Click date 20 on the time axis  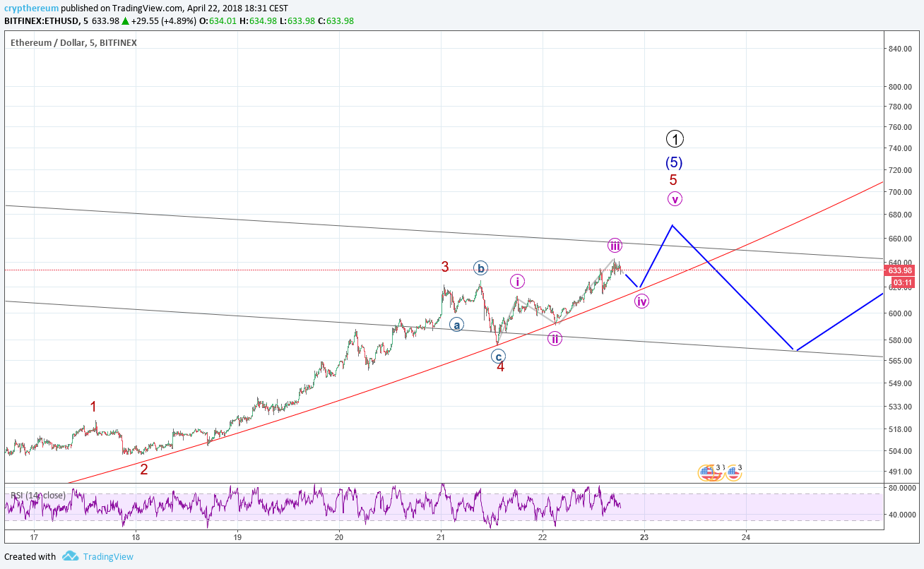click(339, 537)
